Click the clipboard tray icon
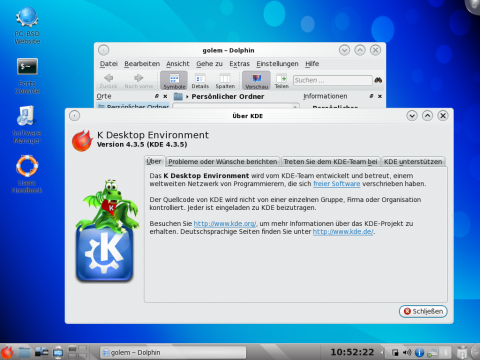This screenshot has width=480, height=360. coord(395,352)
